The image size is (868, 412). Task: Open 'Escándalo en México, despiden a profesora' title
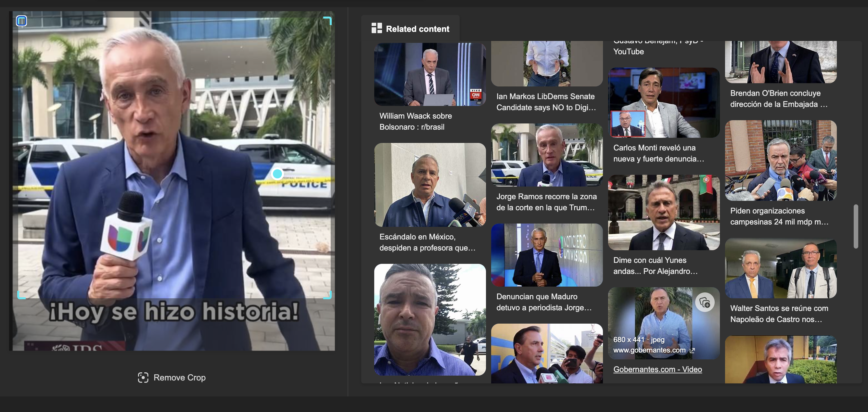coord(427,242)
